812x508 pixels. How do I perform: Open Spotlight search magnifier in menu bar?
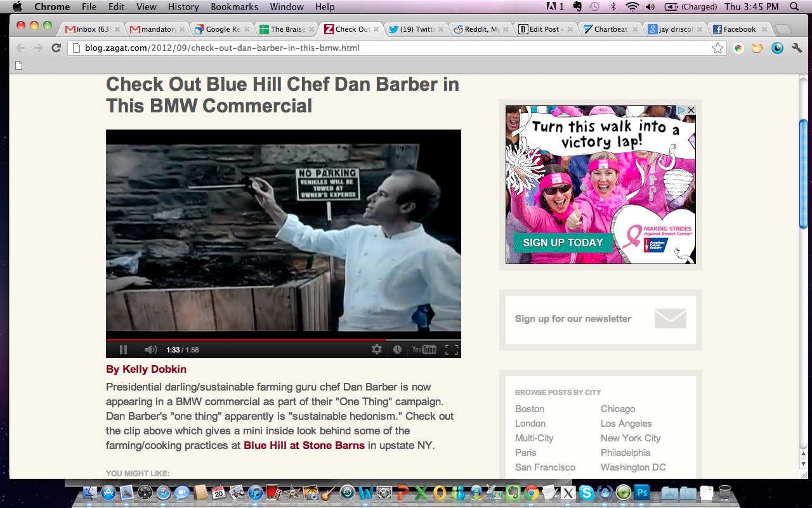pyautogui.click(x=794, y=7)
